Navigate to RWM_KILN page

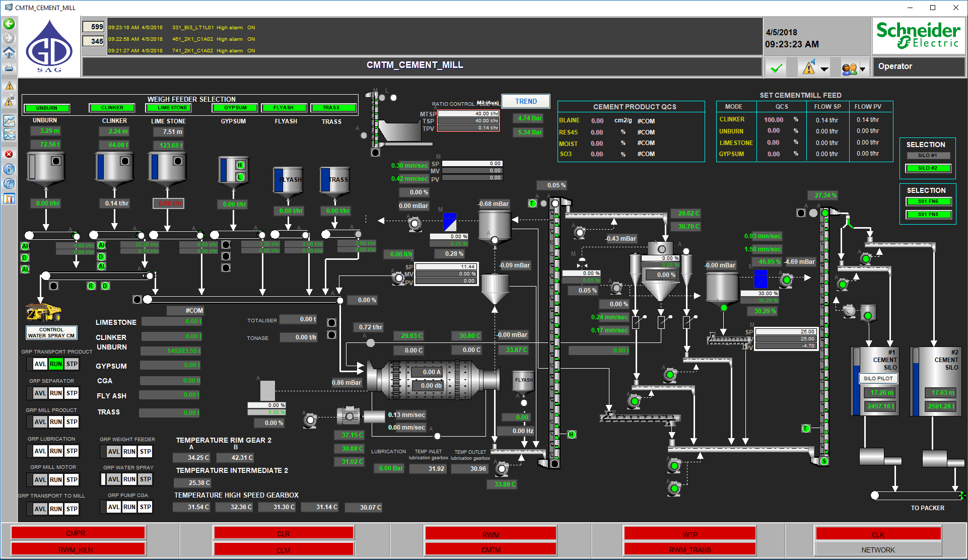click(78, 549)
